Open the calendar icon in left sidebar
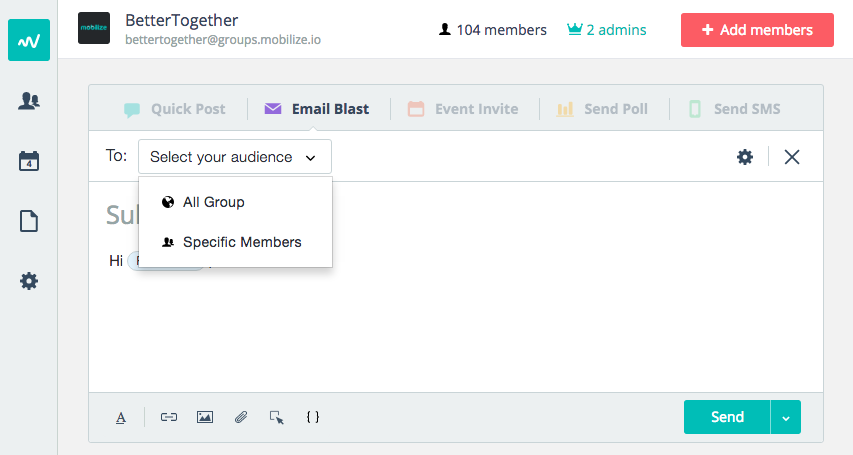The width and height of the screenshot is (853, 455). 29,161
